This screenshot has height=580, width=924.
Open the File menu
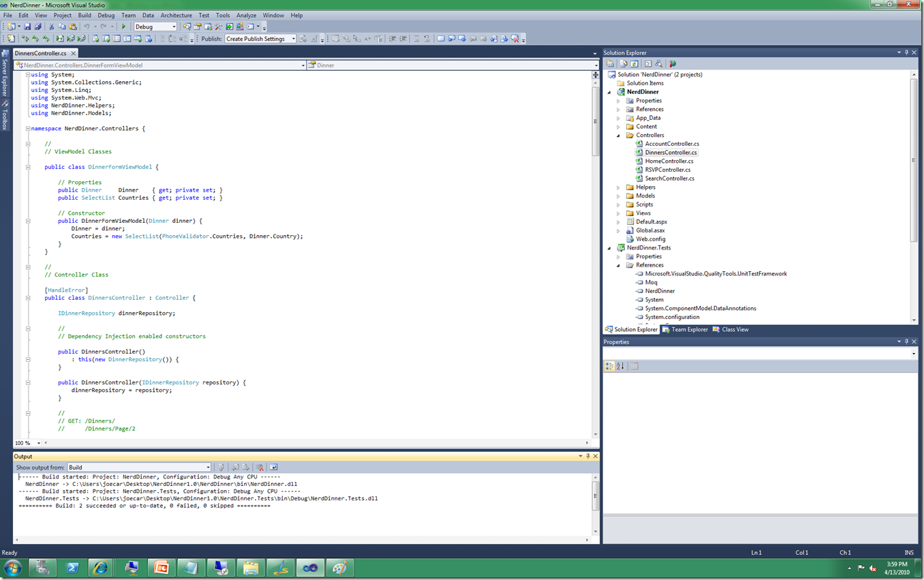pos(7,15)
